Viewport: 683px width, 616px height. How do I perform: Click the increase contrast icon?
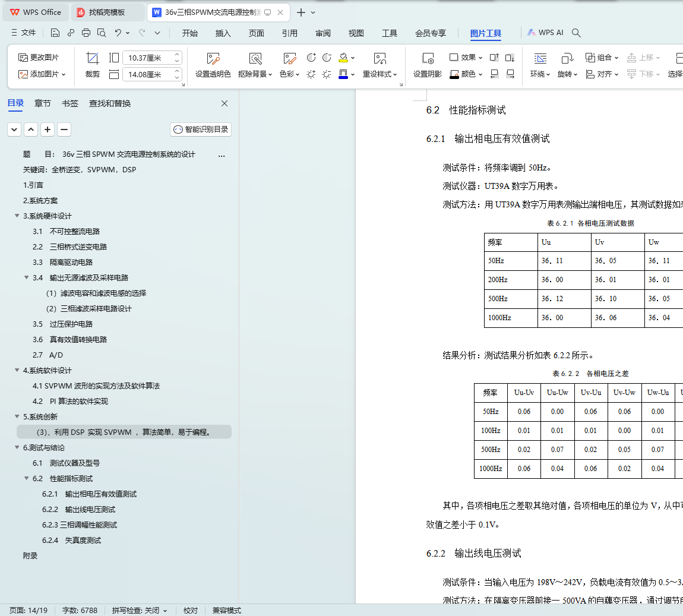tap(311, 58)
